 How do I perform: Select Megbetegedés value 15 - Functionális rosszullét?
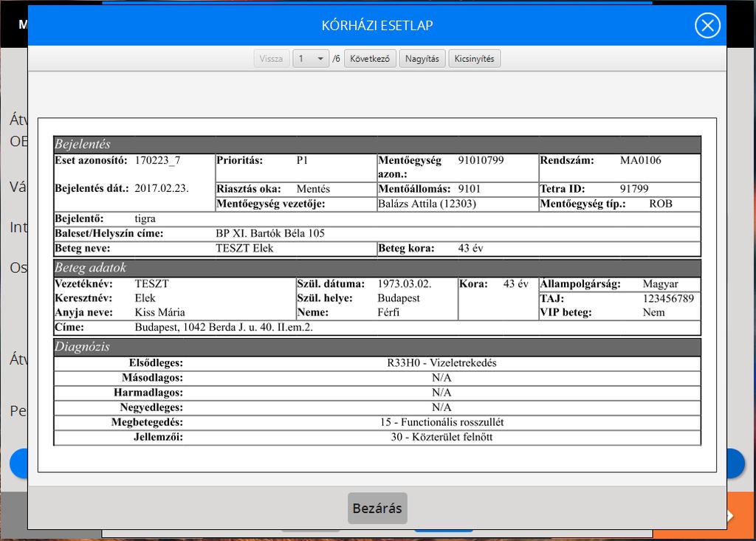(x=441, y=422)
